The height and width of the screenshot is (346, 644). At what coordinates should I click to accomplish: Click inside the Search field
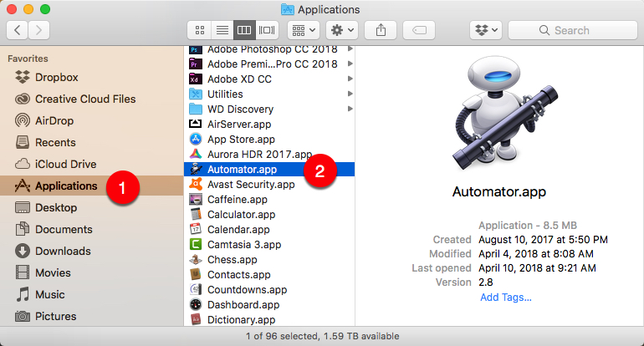pos(577,30)
